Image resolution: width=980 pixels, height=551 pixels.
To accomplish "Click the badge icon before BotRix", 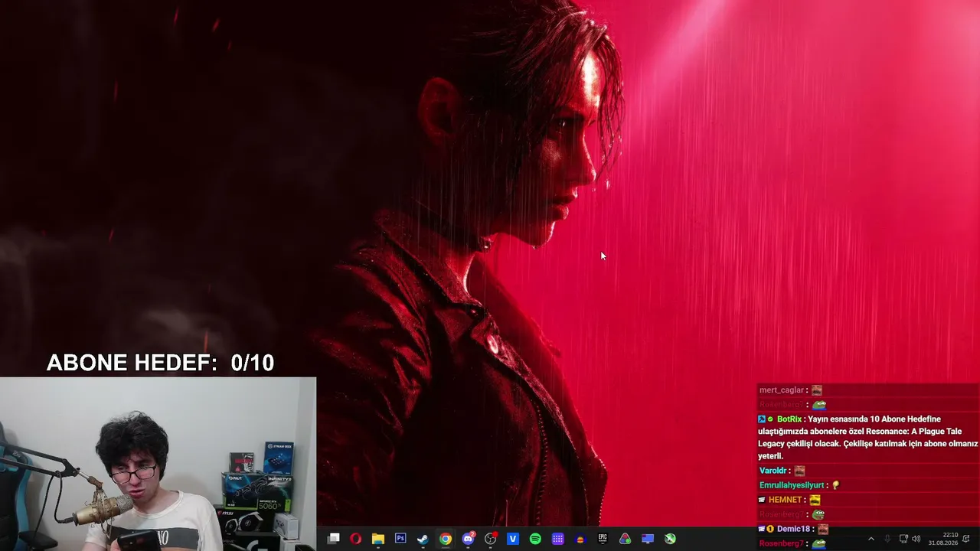I will click(x=762, y=419).
